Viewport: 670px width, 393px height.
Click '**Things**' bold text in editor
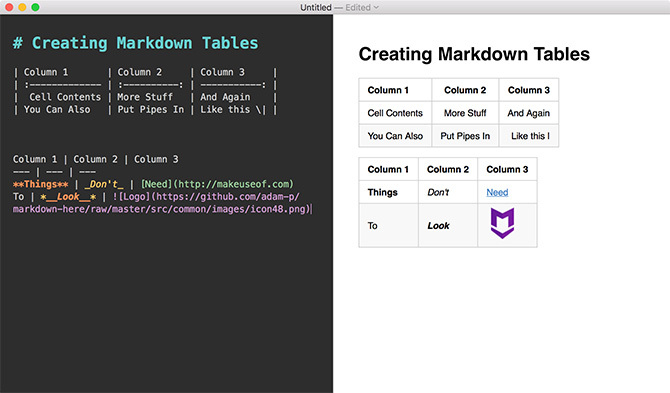pyautogui.click(x=41, y=184)
